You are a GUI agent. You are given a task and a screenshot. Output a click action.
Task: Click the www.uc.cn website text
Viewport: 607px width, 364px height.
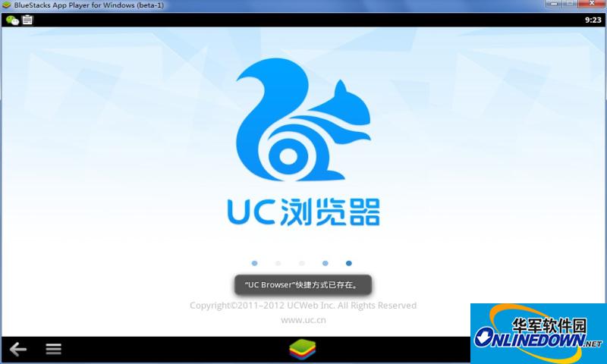[x=303, y=320]
